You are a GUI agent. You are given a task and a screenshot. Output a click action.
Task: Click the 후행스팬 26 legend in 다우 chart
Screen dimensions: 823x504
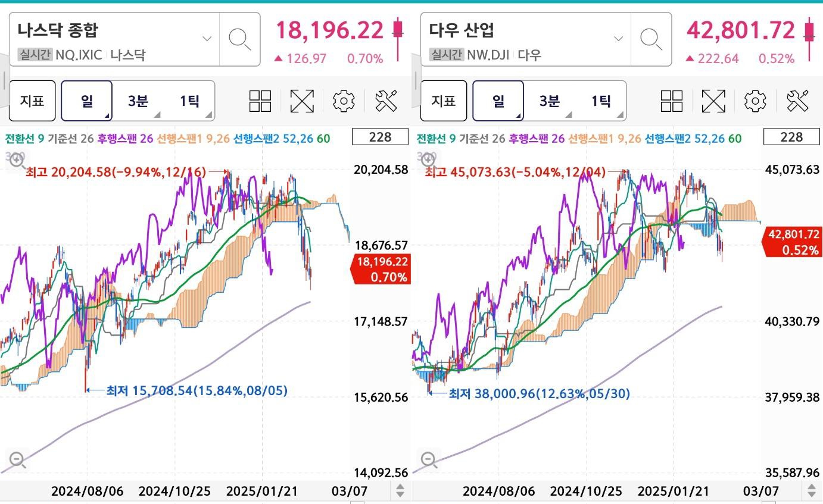(537, 139)
